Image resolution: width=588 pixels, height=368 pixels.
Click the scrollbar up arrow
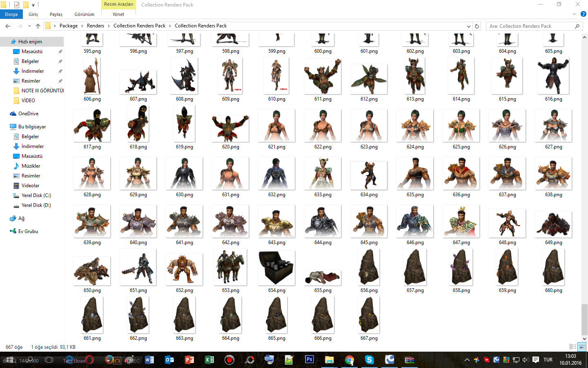(x=584, y=38)
